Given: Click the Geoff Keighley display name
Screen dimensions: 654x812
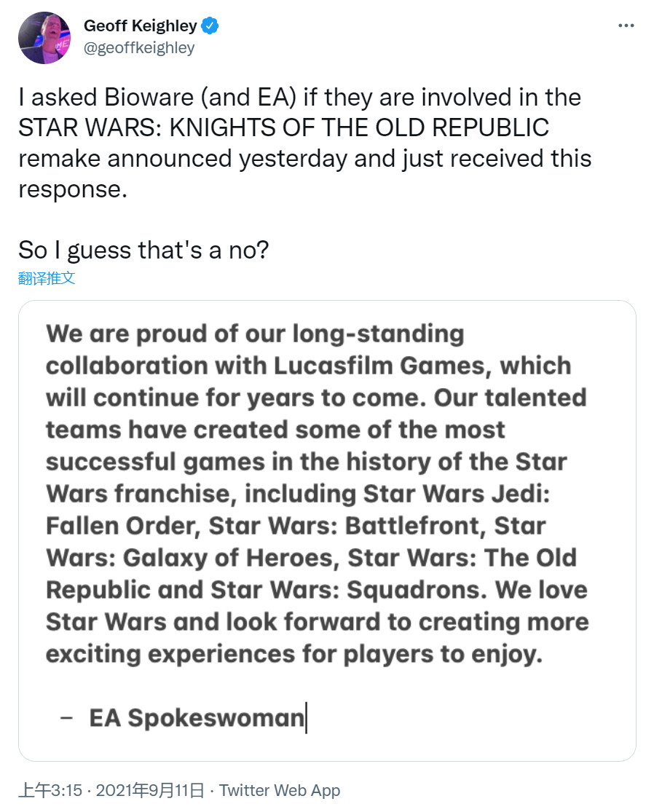Looking at the screenshot, I should (140, 26).
